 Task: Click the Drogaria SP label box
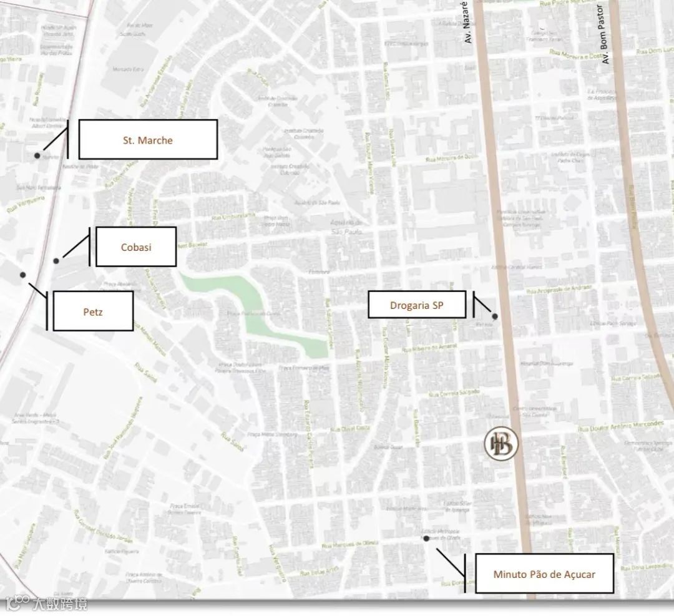coord(417,305)
